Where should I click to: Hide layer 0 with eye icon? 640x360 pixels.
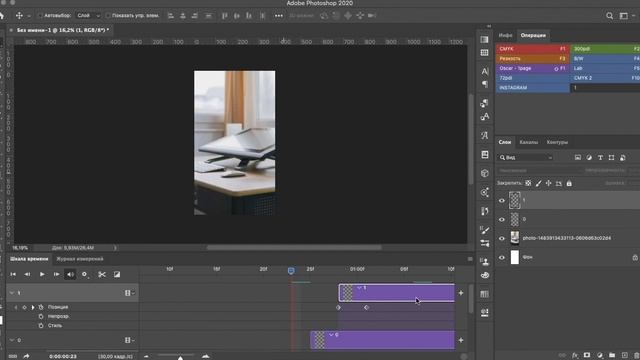pos(502,219)
